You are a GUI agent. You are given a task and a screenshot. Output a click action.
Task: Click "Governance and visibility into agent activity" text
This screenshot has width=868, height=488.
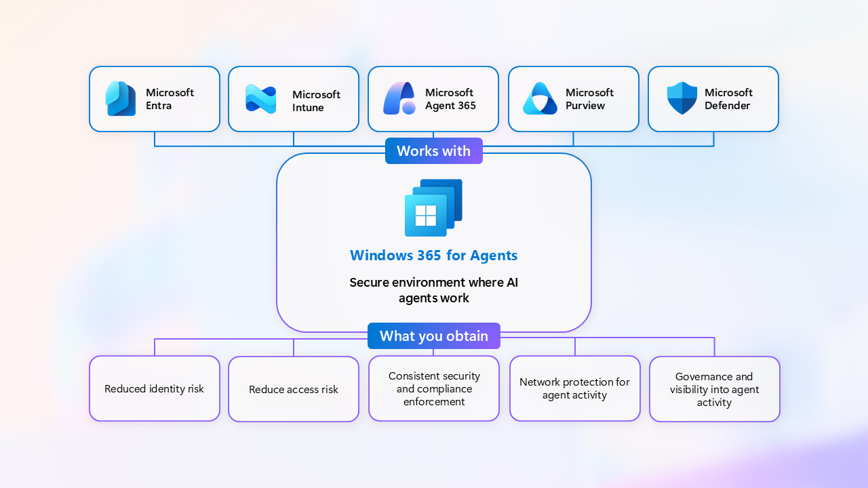click(x=715, y=390)
